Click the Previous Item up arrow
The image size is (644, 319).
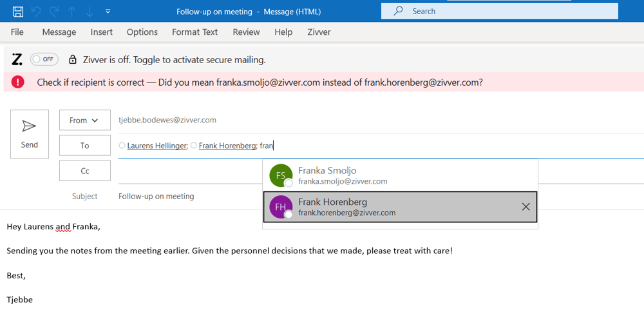coord(72,12)
